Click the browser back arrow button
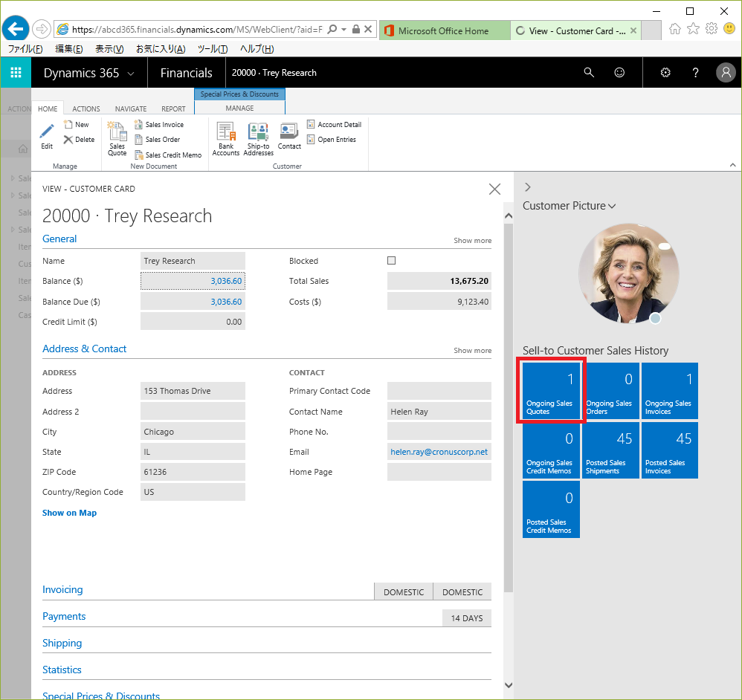This screenshot has width=742, height=700. 16,29
